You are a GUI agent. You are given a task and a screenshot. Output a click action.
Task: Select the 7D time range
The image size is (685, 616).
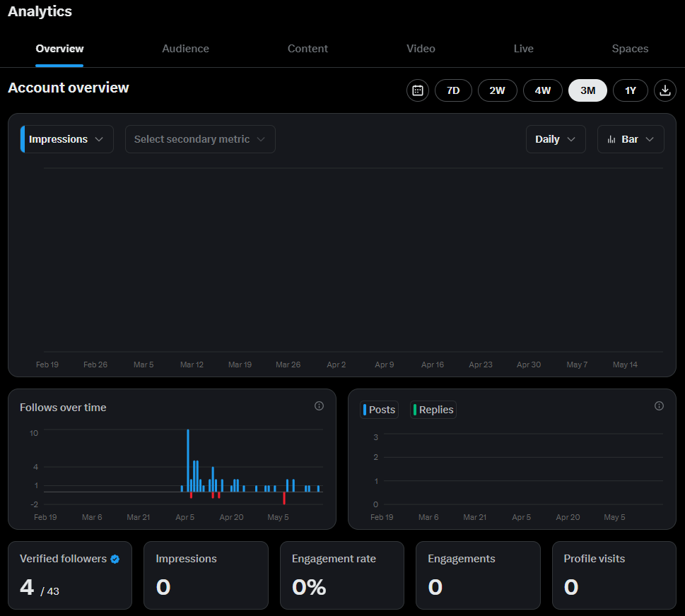click(453, 90)
